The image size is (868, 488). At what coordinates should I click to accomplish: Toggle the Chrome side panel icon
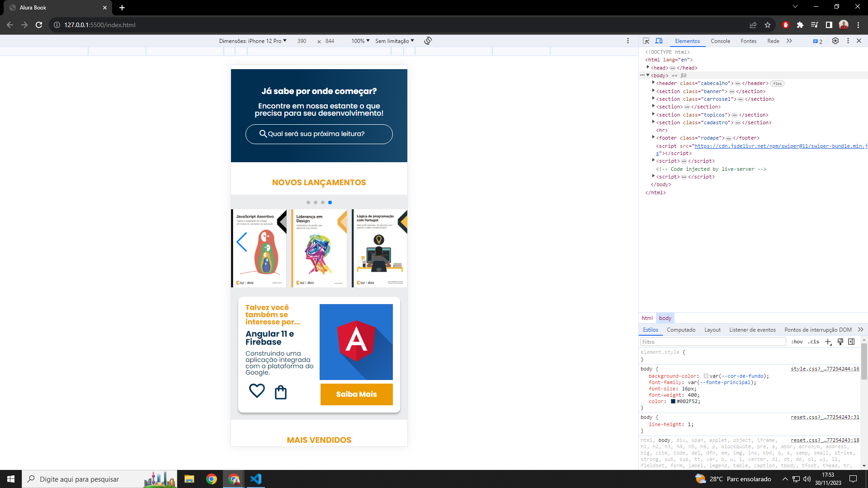[x=829, y=25]
